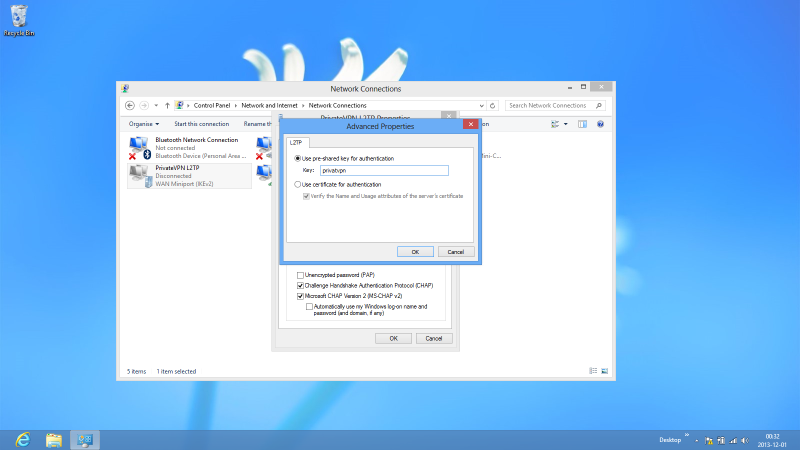Screen dimensions: 800x450
Task: Uncheck Microsoft CHAP Version 2 checkbox
Action: (x=300, y=296)
